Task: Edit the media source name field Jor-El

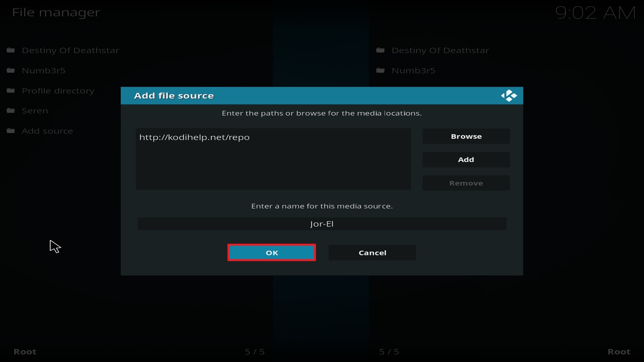Action: 322,224
